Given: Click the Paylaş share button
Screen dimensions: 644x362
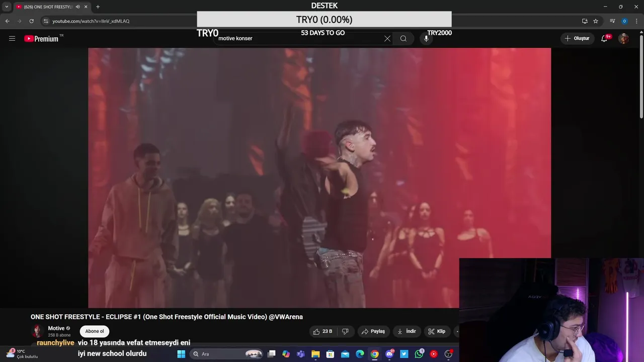Looking at the screenshot, I should coord(373,331).
